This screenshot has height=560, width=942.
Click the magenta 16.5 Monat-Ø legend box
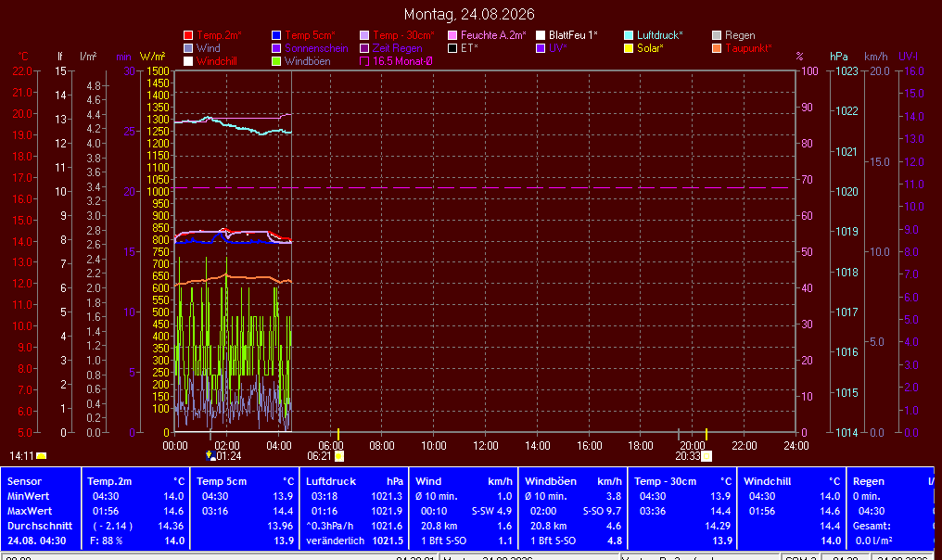click(x=364, y=61)
